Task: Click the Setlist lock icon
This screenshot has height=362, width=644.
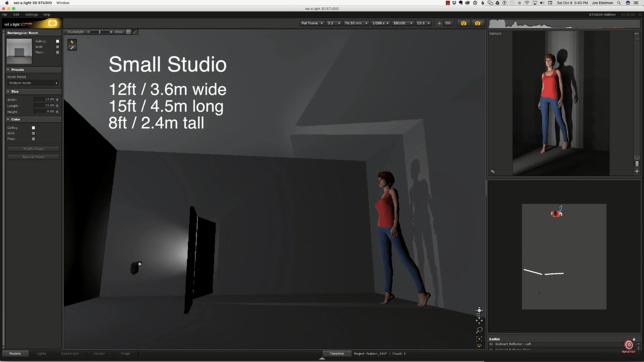Action: click(x=634, y=339)
